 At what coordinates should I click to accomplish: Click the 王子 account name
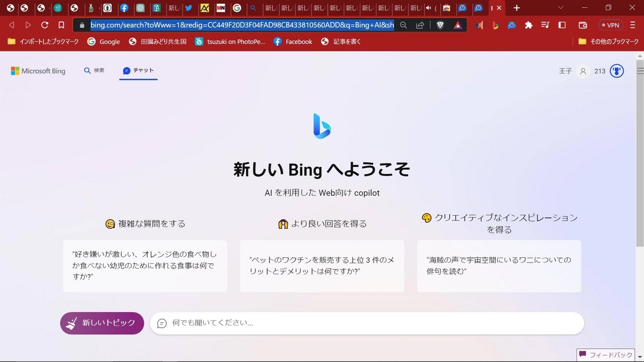point(566,71)
